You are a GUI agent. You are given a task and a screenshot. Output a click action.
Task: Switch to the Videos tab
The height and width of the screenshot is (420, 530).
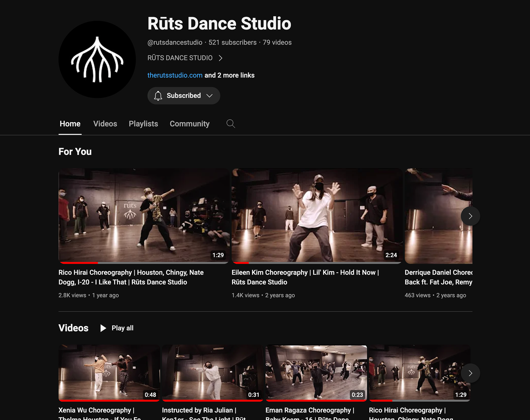[x=105, y=124]
